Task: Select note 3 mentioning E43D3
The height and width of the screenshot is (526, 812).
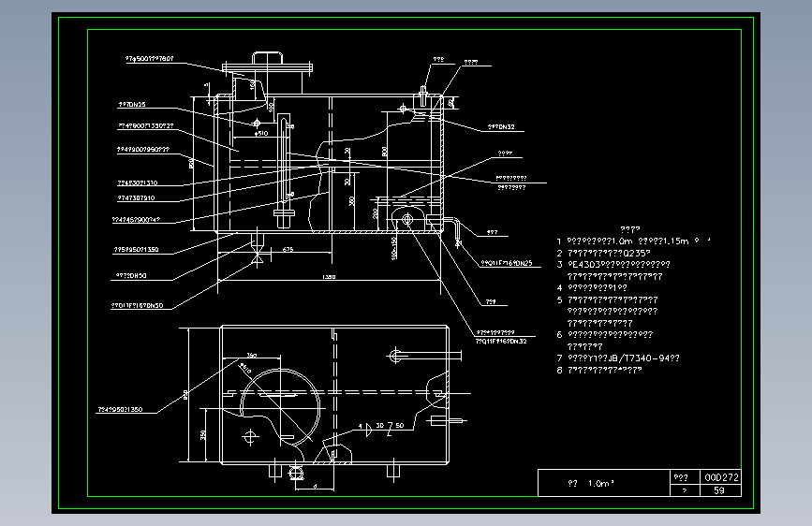Action: coord(613,265)
